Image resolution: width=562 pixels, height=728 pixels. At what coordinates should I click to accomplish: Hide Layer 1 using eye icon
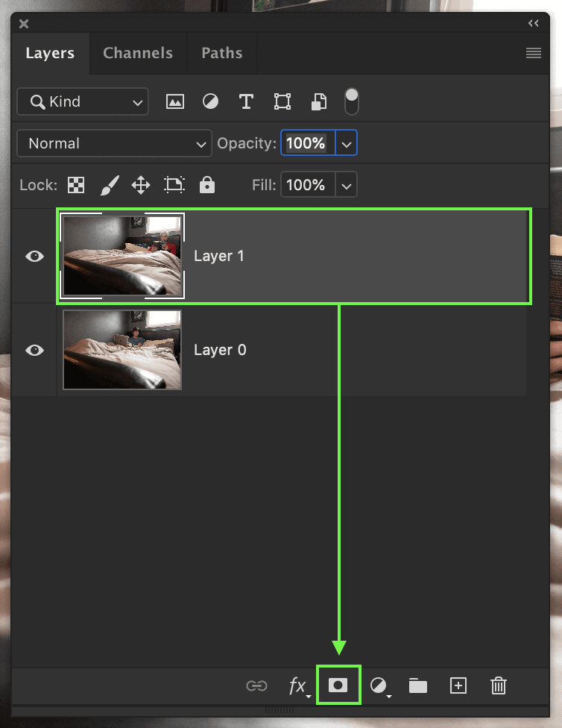(35, 256)
